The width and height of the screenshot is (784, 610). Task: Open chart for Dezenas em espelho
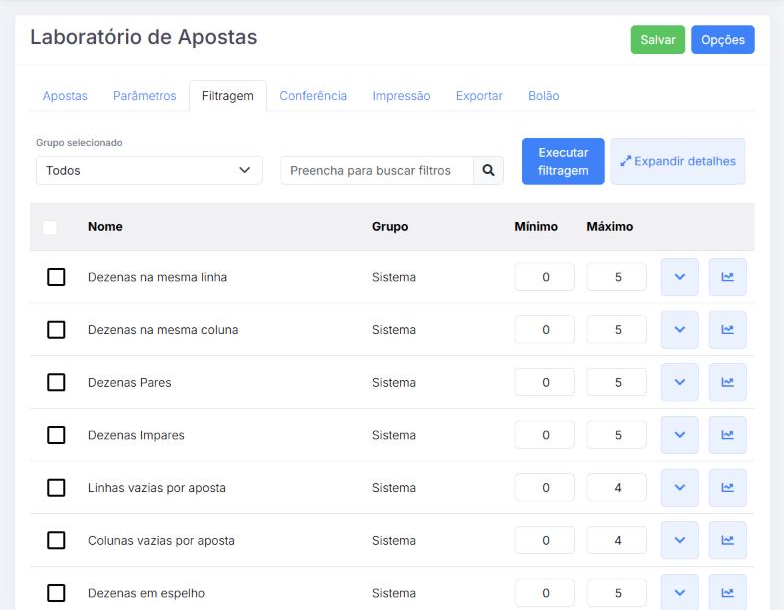pos(728,592)
